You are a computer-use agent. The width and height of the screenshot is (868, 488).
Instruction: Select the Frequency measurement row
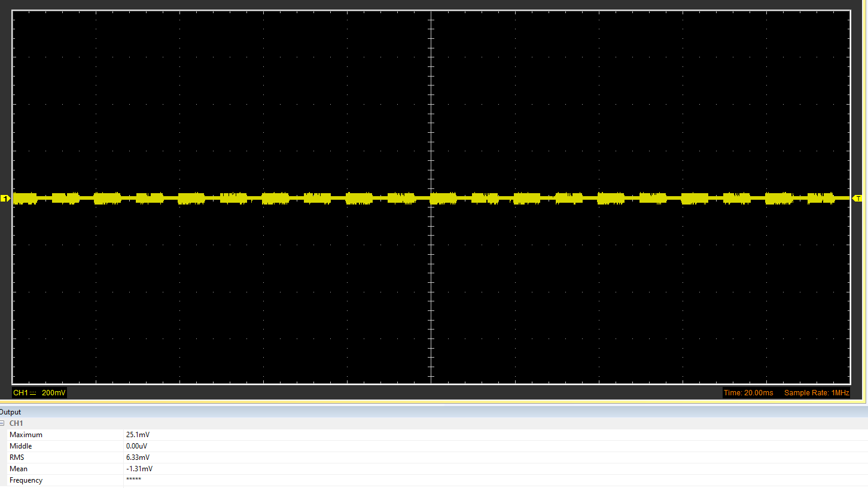click(26, 480)
